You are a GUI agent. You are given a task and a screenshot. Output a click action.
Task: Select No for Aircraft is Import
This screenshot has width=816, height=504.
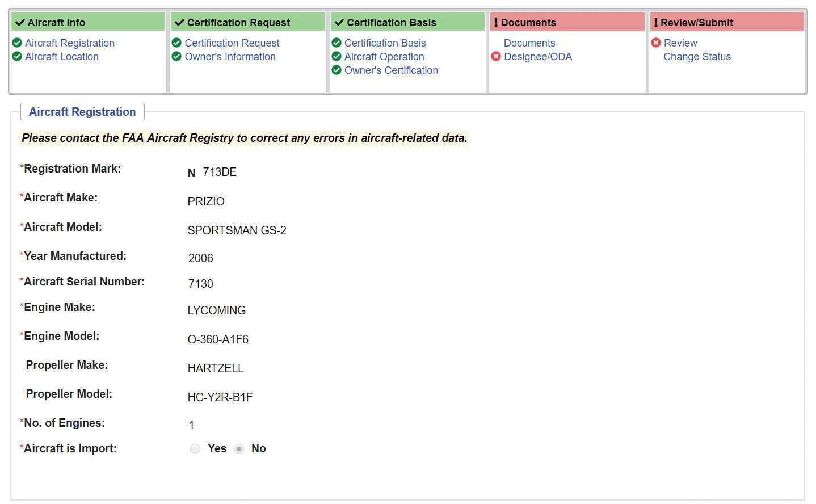pos(239,449)
